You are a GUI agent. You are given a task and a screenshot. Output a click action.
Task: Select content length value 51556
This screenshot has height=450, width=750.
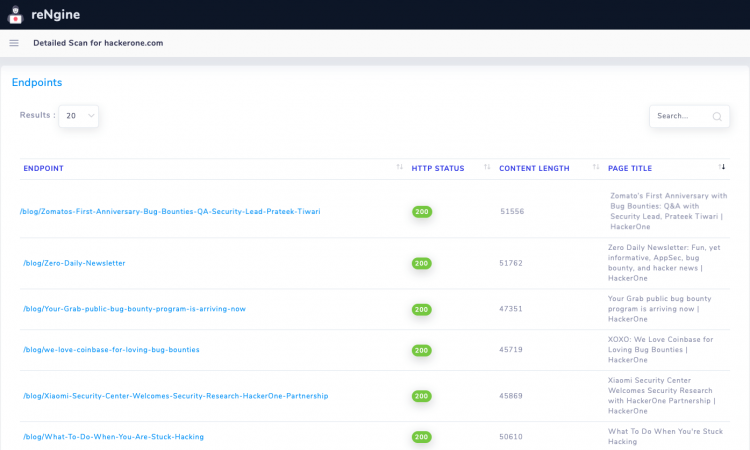tap(512, 211)
